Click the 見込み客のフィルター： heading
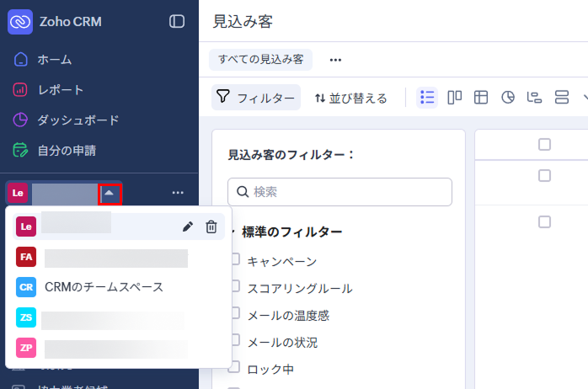588x389 pixels. tap(291, 154)
